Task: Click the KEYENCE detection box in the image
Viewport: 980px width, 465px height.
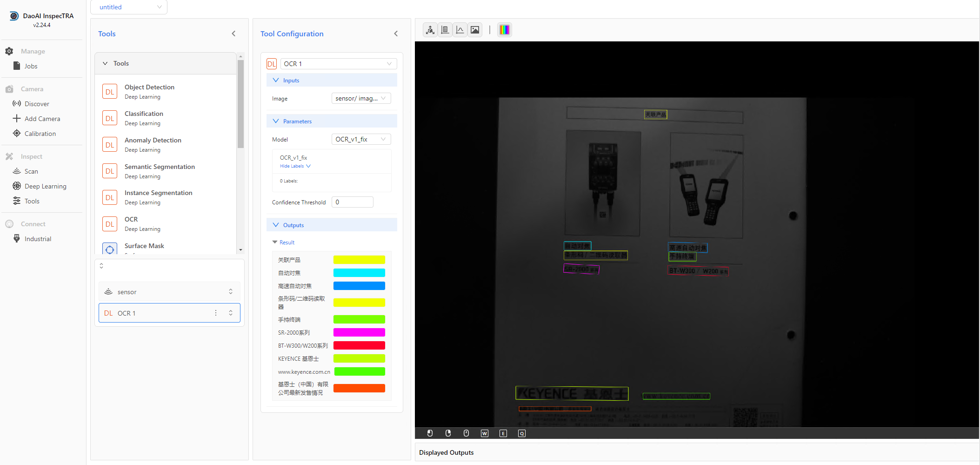Action: 572,393
